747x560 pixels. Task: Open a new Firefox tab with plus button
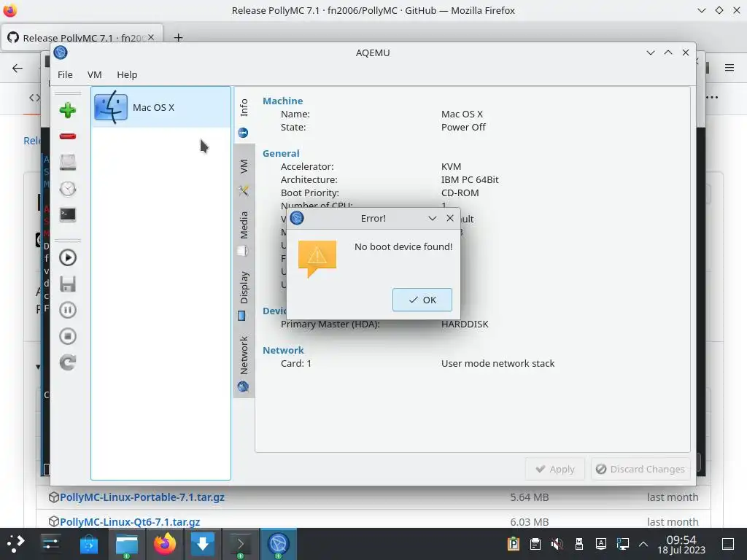pyautogui.click(x=178, y=37)
